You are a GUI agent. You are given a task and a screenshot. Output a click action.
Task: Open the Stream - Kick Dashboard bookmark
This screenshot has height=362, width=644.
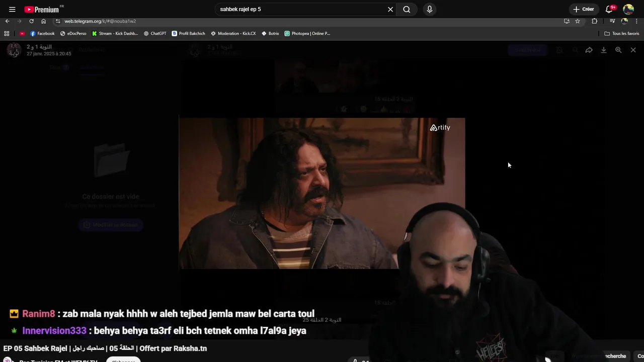(115, 33)
